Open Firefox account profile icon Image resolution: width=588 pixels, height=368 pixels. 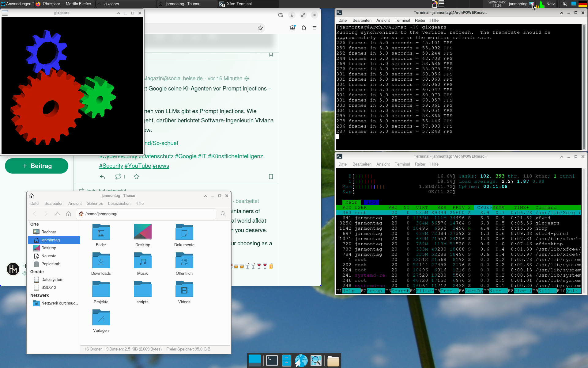click(x=292, y=28)
